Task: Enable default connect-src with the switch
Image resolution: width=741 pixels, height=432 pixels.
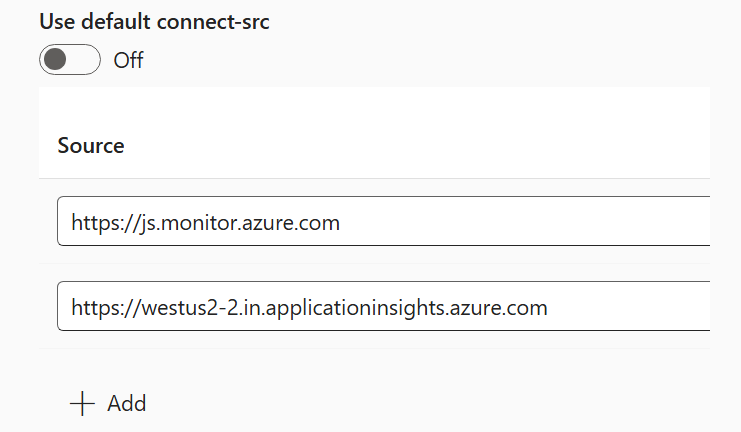Action: (70, 60)
